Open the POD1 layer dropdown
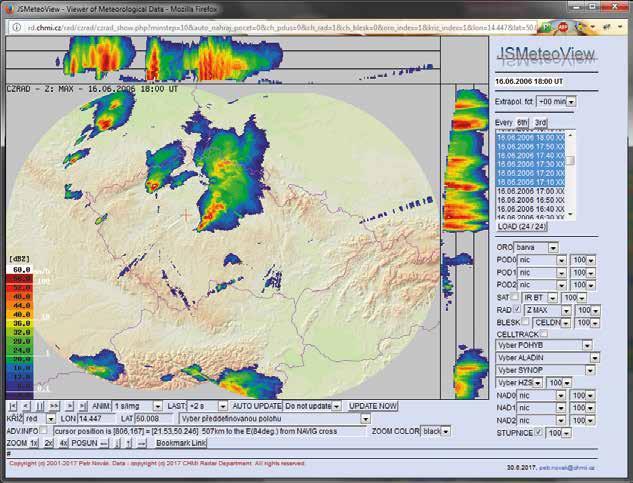This screenshot has height=483, width=633. (542, 273)
